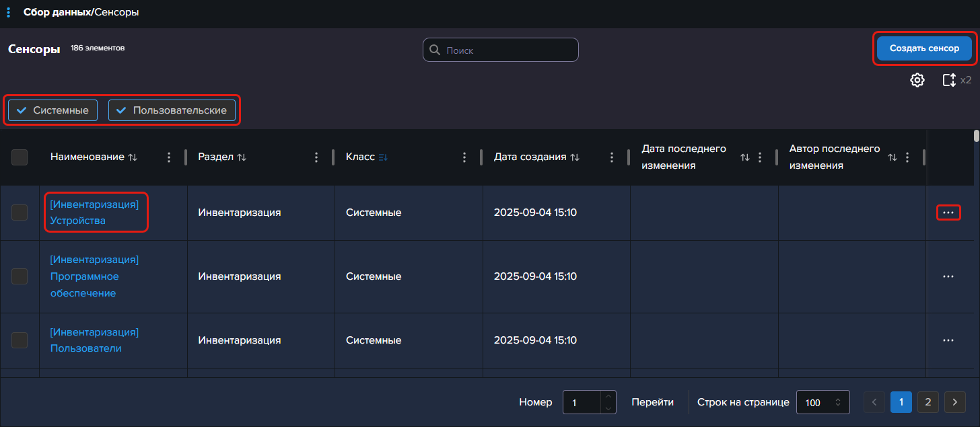Open the three-dot menu beside Класс header
The width and height of the screenshot is (980, 427).
tap(464, 157)
